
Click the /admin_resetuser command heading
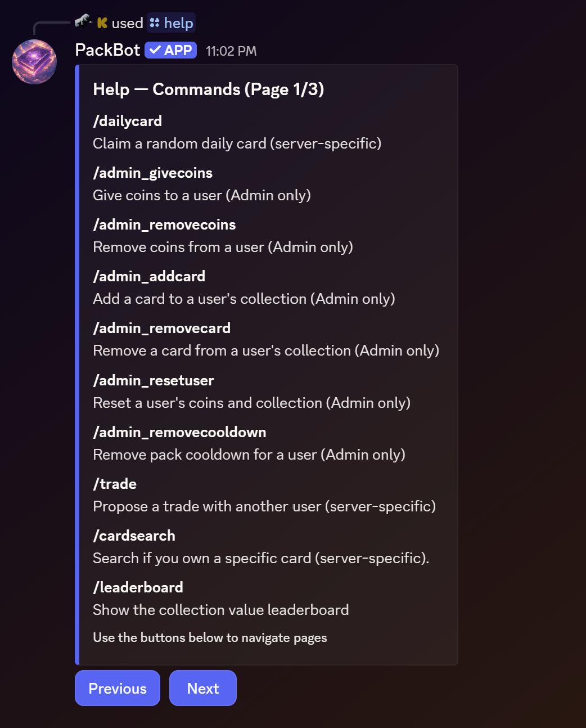154,380
